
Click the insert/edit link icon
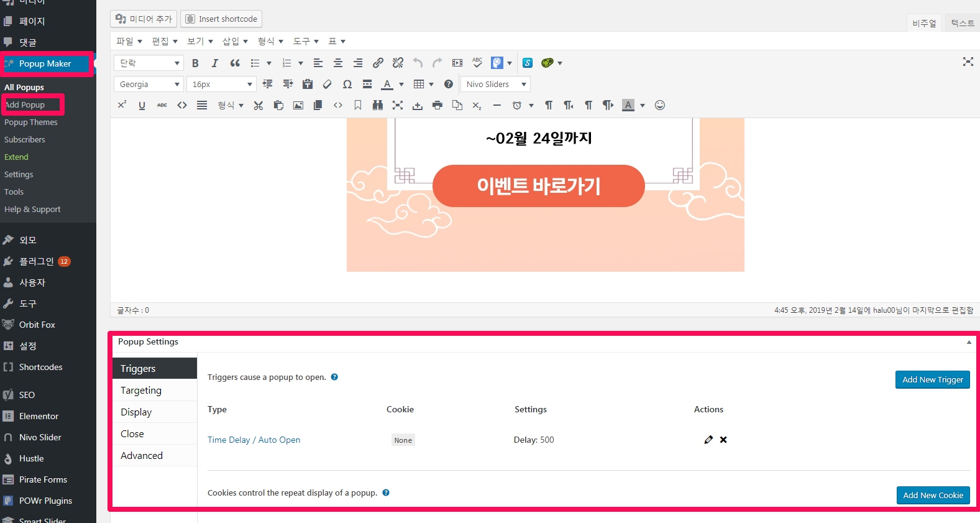click(x=378, y=63)
